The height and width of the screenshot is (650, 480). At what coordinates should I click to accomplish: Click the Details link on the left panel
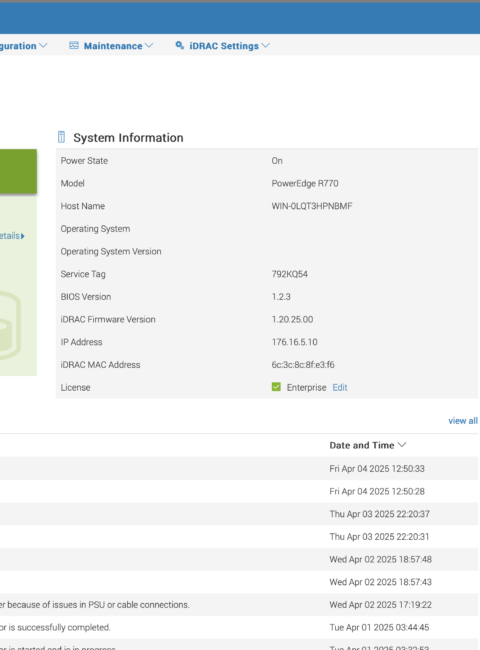click(12, 236)
